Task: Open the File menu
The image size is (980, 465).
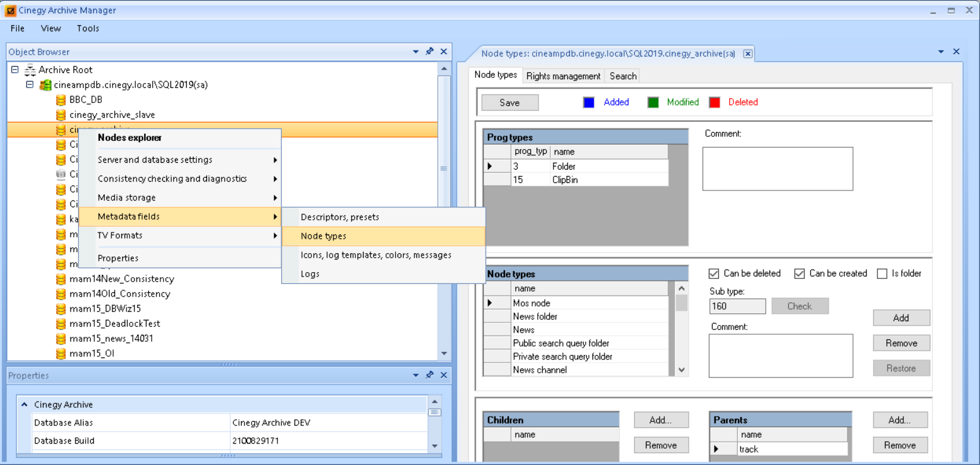Action: click(x=18, y=28)
